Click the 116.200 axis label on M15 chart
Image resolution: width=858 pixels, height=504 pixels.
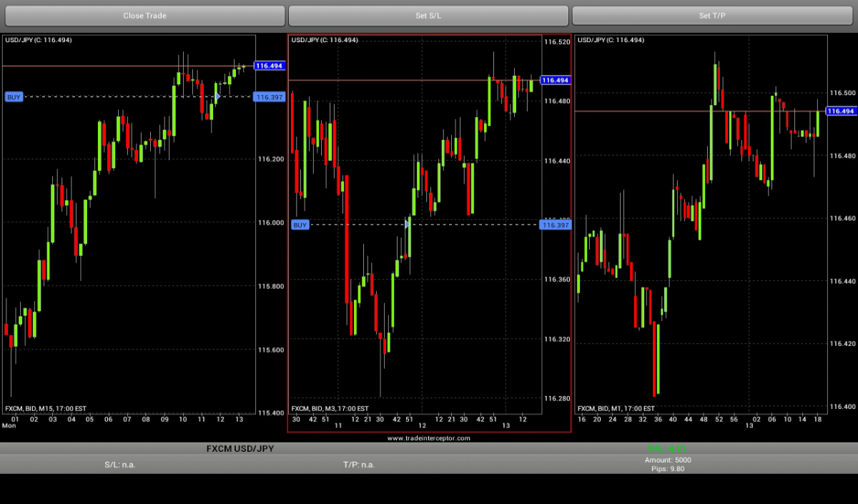(270, 159)
